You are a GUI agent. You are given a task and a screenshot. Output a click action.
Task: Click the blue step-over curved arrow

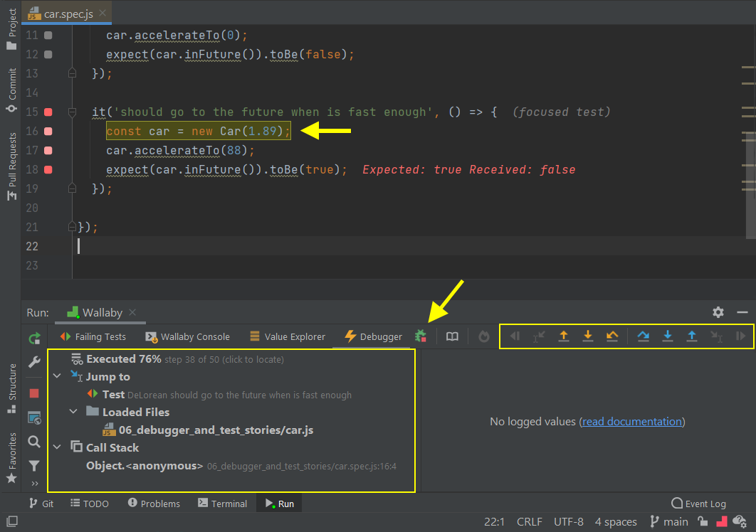[x=643, y=336]
